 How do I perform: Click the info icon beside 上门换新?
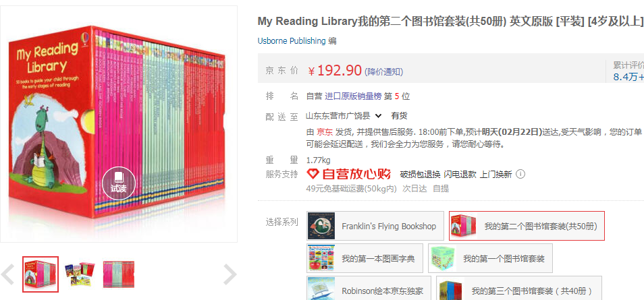(x=520, y=174)
